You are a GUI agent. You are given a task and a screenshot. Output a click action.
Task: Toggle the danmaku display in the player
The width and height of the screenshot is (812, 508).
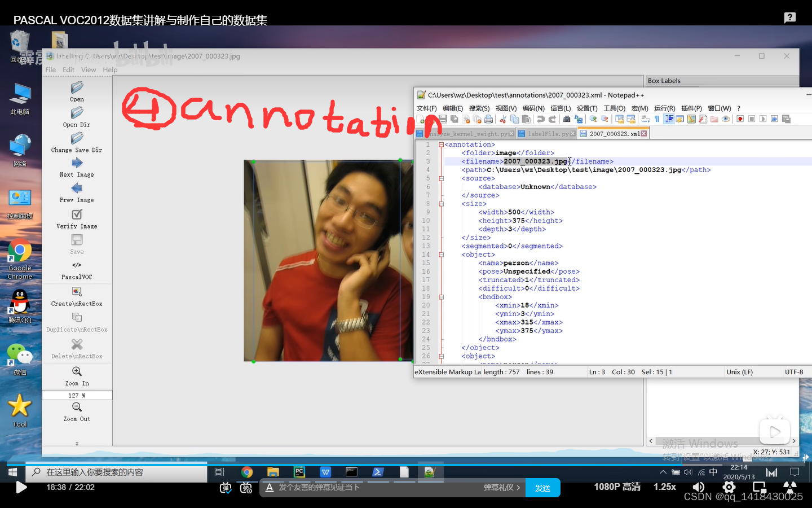(225, 488)
